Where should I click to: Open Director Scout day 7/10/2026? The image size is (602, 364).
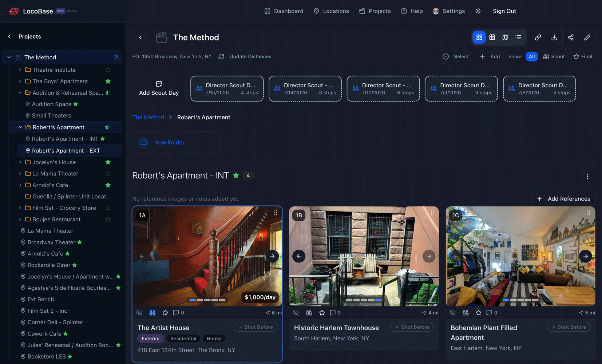tap(383, 88)
